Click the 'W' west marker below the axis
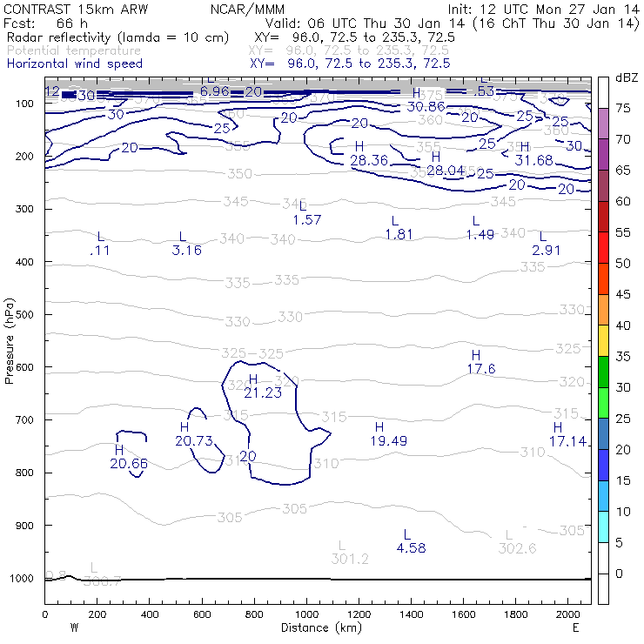This screenshot has height=644, width=644. click(74, 627)
